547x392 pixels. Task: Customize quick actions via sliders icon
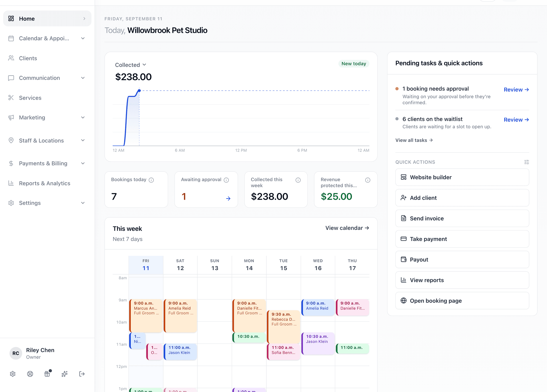click(526, 162)
